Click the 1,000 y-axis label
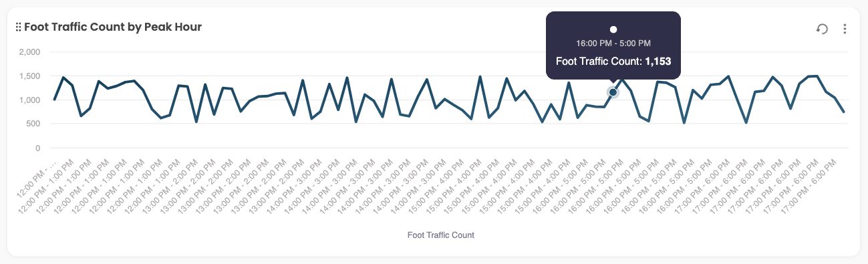This screenshot has width=868, height=264. pyautogui.click(x=29, y=100)
